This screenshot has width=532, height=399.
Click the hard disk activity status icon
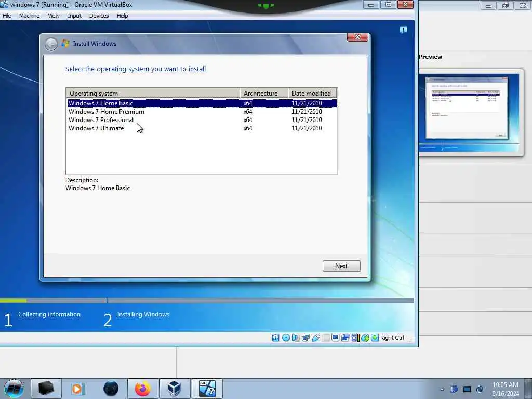[275, 338]
